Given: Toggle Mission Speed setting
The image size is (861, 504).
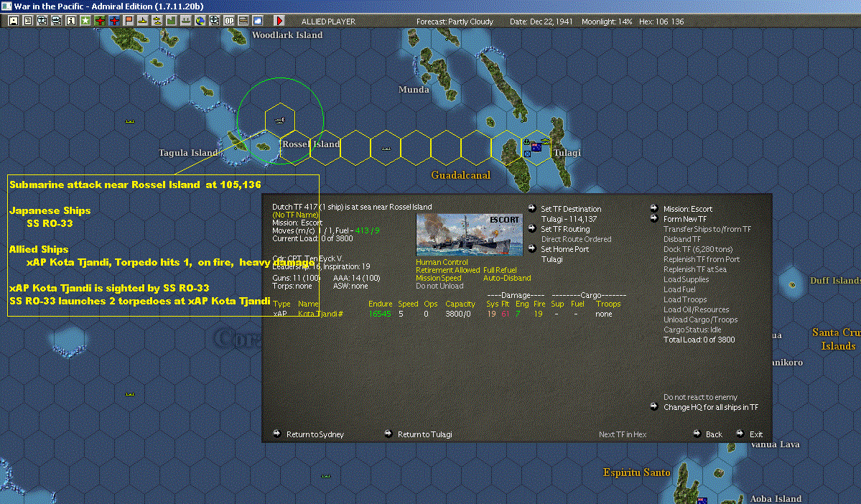Looking at the screenshot, I should click(438, 279).
